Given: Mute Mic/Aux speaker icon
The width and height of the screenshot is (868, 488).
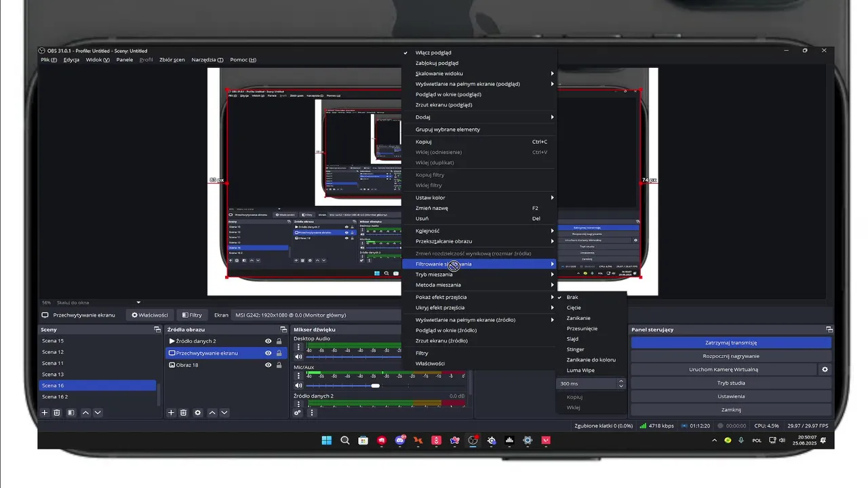Looking at the screenshot, I should click(298, 386).
